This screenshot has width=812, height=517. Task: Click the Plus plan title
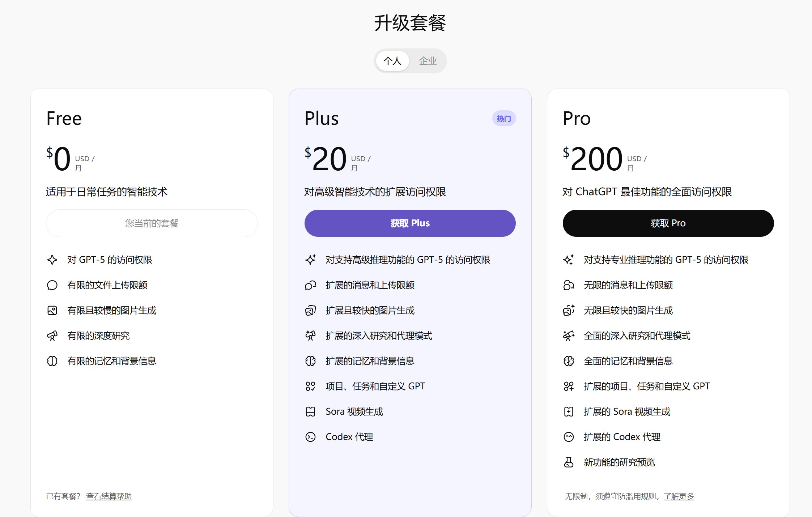322,118
